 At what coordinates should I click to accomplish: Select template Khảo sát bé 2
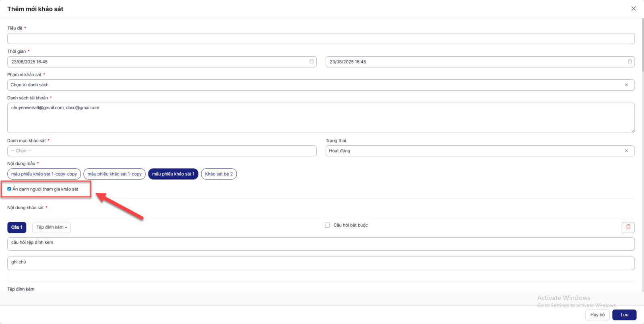point(219,174)
